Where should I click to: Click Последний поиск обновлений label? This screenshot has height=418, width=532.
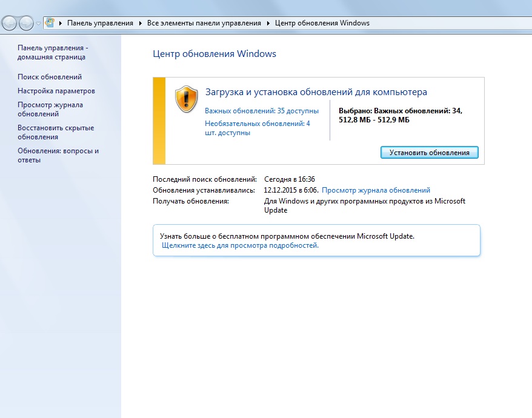[x=205, y=179]
